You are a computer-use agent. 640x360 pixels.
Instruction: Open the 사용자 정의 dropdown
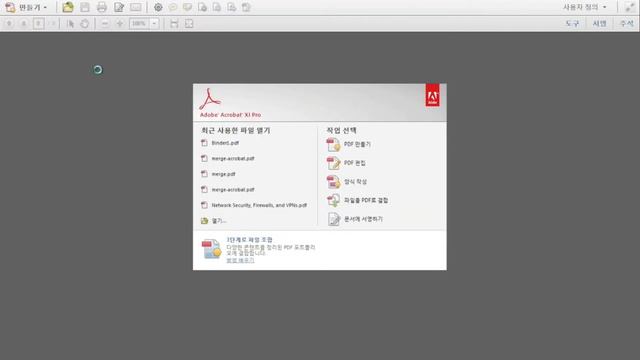pos(585,7)
